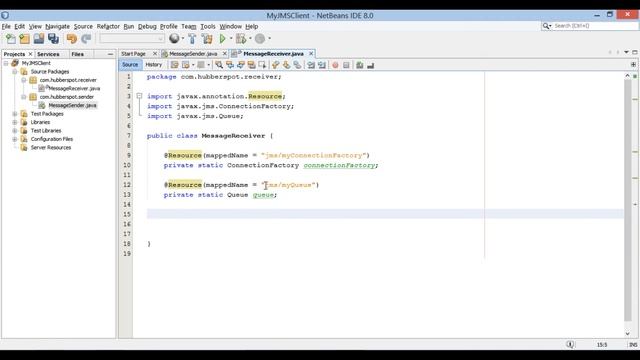
Task: Open the Run Project dropdown arrow
Action: click(x=231, y=38)
